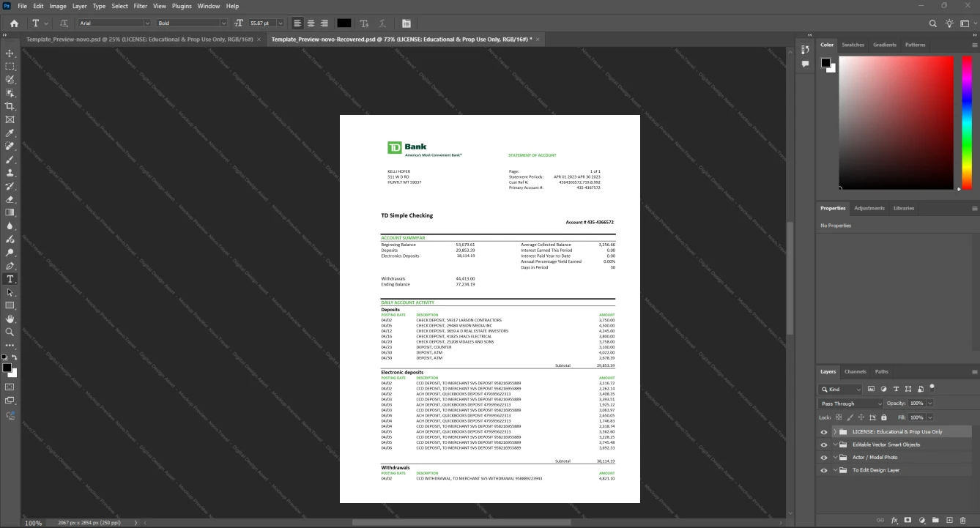Select the Zoom tool

click(x=10, y=332)
